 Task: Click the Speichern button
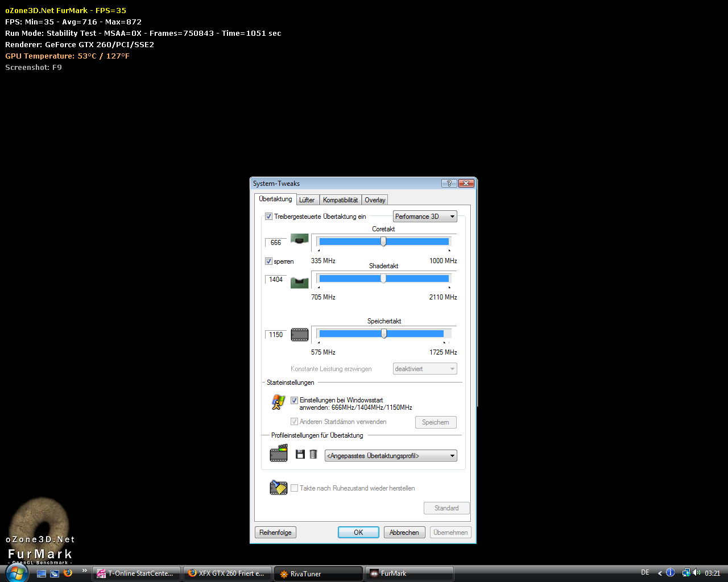[x=436, y=422]
